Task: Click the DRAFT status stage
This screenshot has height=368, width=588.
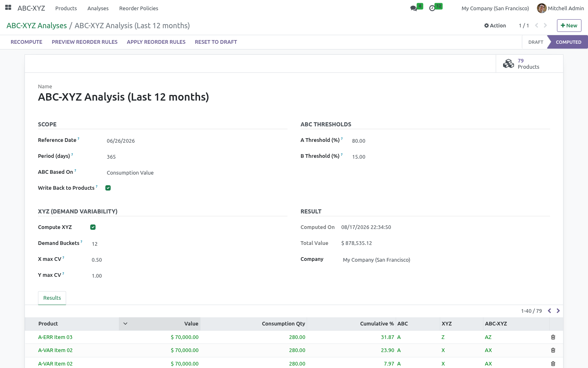Action: (535, 42)
